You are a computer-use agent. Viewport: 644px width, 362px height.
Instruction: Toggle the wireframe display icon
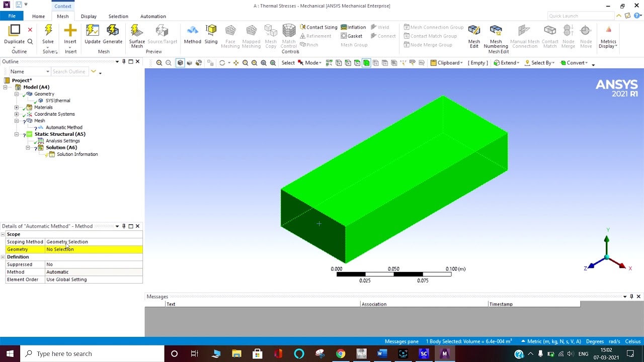199,63
